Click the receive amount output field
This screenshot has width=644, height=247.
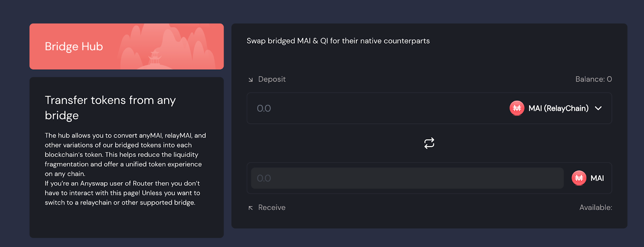click(x=407, y=178)
